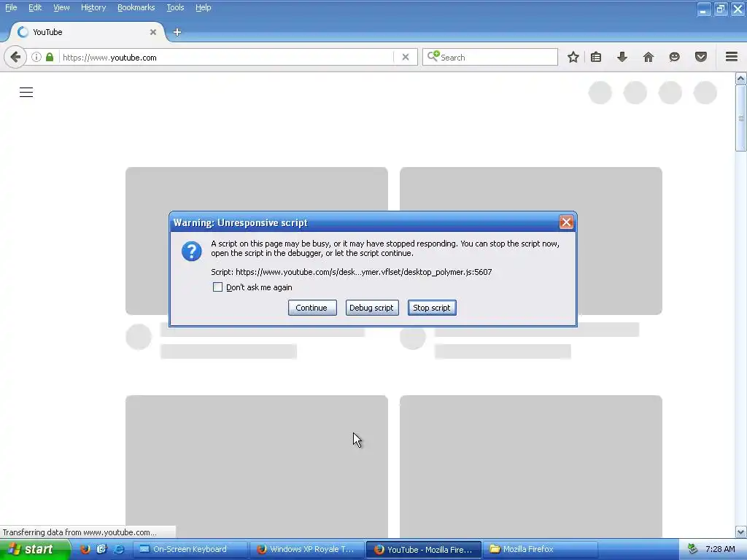The image size is (747, 560).
Task: Click the 7:28 AM system clock
Action: point(720,549)
